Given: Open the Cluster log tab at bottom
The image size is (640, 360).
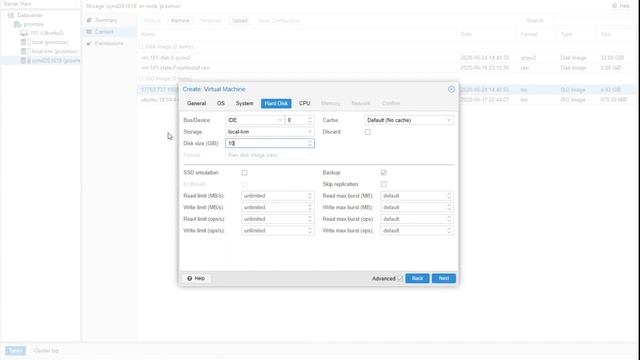Looking at the screenshot, I should pyautogui.click(x=46, y=351).
